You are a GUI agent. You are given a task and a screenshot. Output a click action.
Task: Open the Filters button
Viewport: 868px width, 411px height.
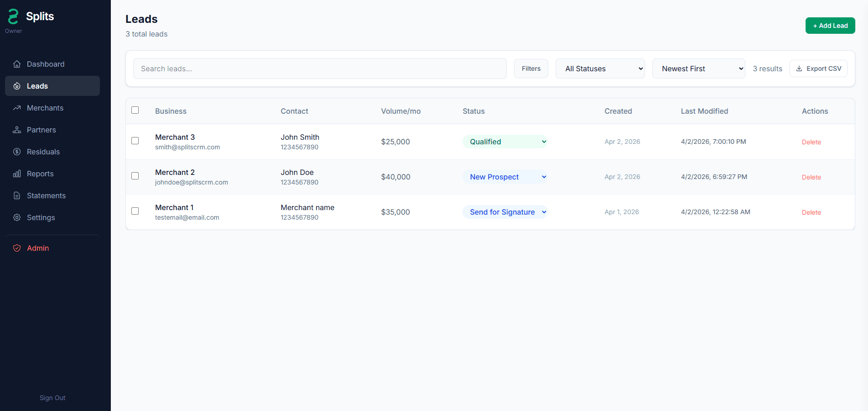(531, 68)
